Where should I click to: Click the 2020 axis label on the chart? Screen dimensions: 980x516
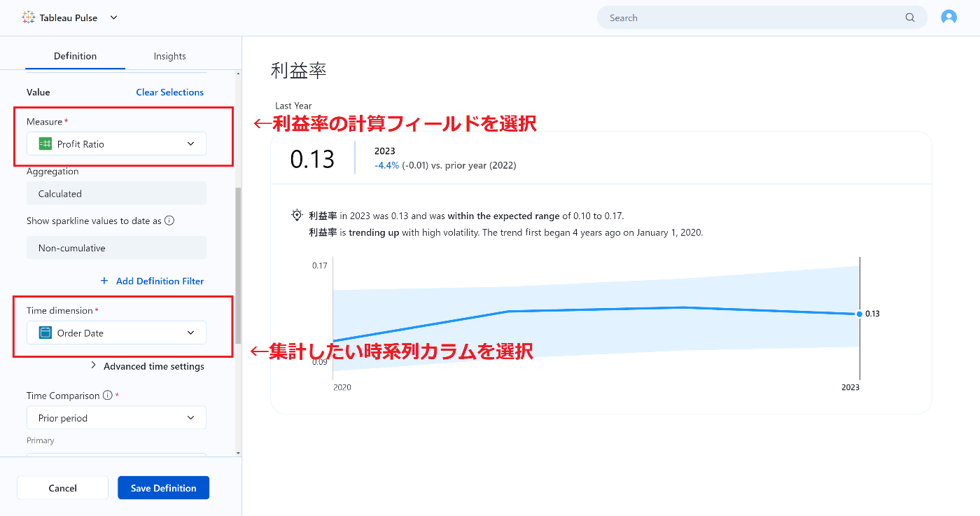342,387
